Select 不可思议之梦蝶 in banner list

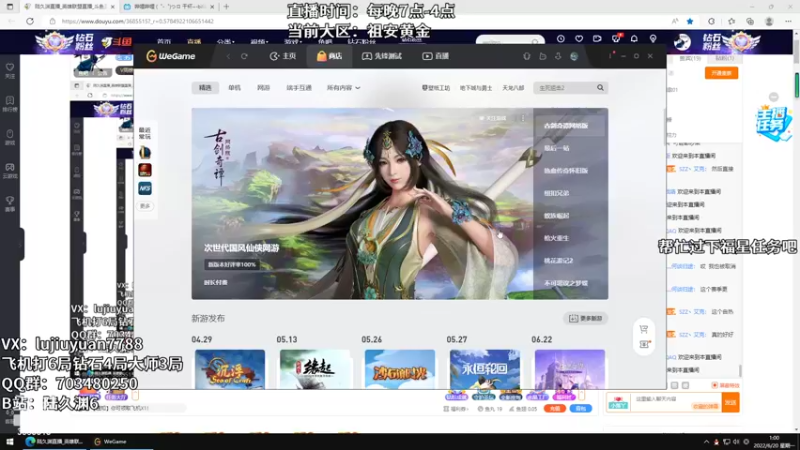566,283
